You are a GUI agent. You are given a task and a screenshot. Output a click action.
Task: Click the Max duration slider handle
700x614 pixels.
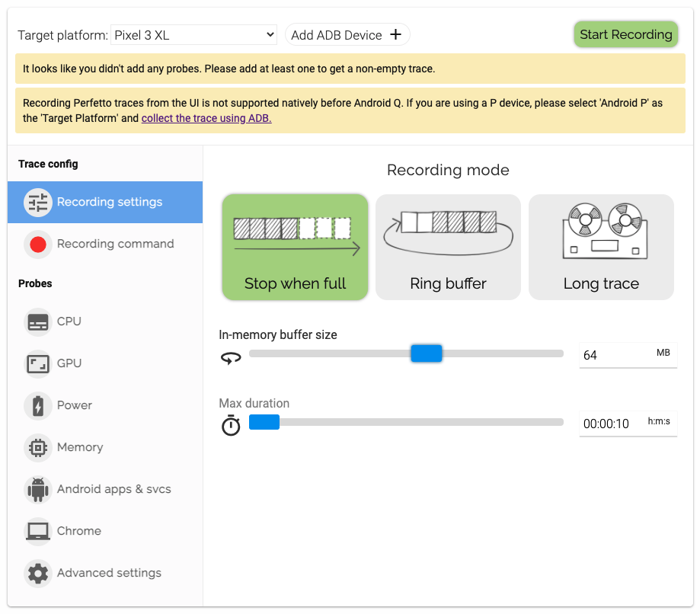[x=264, y=422]
